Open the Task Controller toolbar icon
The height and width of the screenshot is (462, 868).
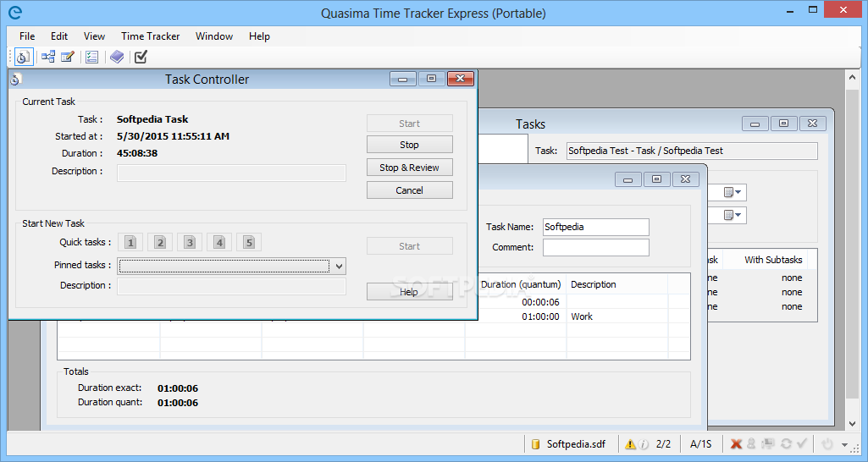(23, 57)
